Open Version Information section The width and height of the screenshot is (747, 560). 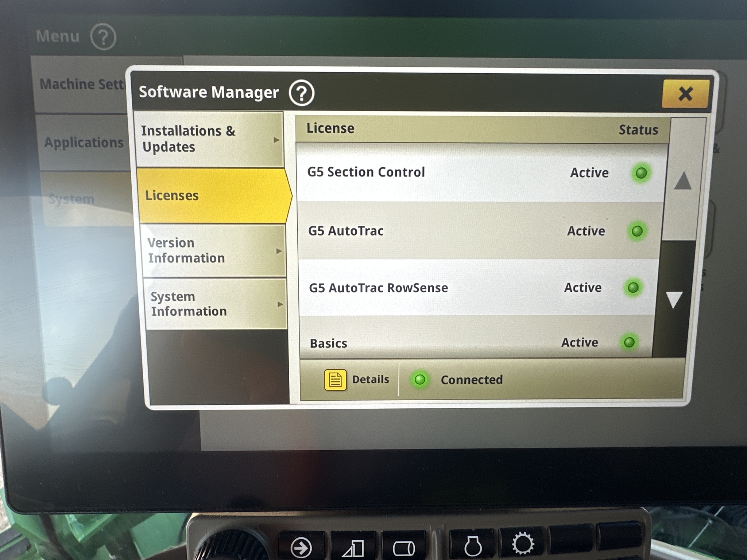[x=214, y=251]
